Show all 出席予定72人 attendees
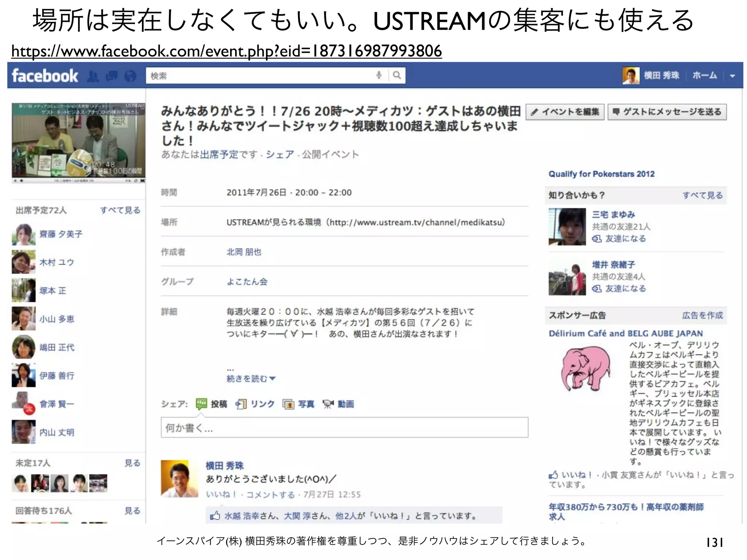Image resolution: width=747 pixels, height=560 pixels. (x=120, y=210)
